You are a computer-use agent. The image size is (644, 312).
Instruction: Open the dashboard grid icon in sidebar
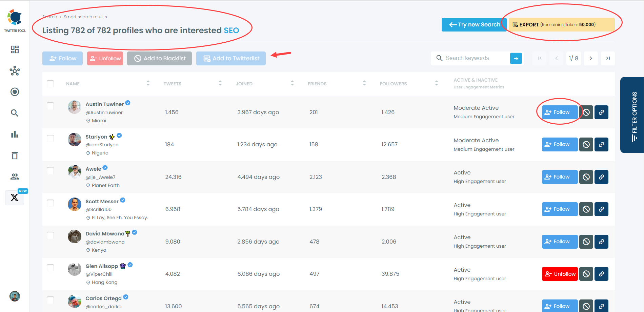tap(15, 49)
